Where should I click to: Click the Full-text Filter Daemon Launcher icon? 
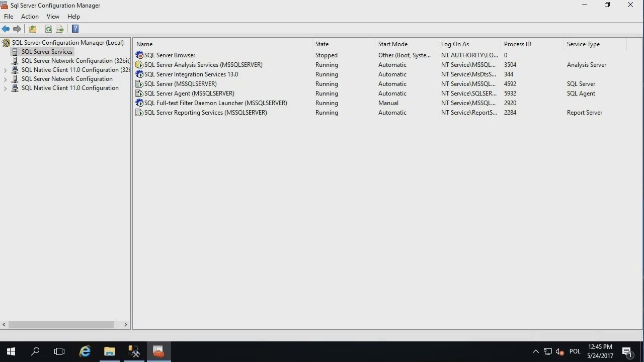pos(139,103)
